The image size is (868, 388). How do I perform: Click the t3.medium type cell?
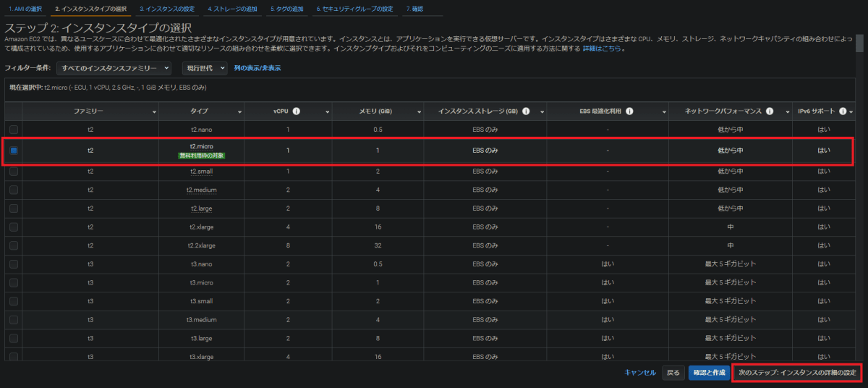click(202, 319)
